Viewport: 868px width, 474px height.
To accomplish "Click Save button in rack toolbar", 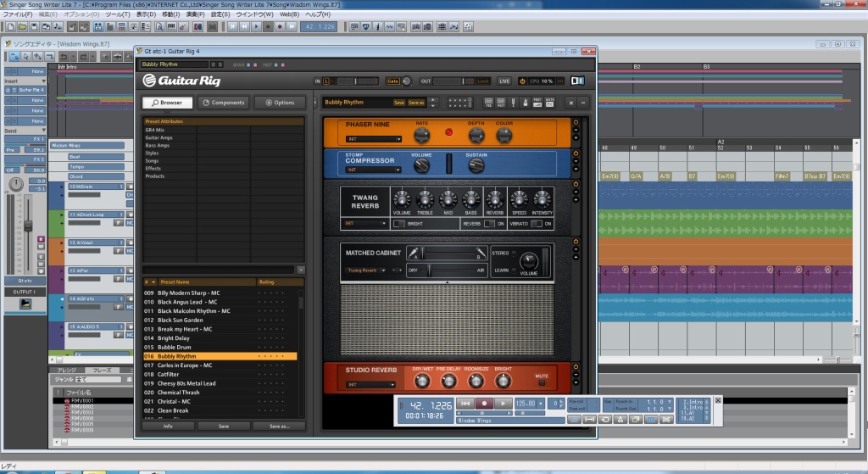I will pos(399,103).
